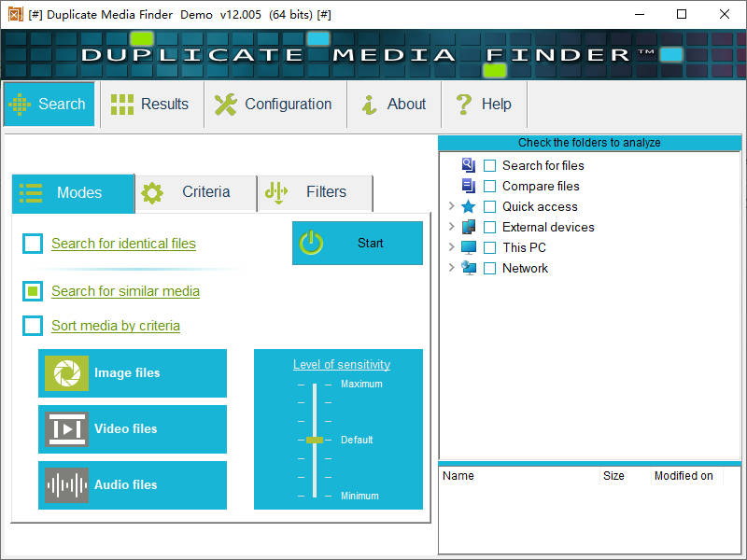Click the waveform Audio files icon
Screen dimensions: 747x560
tap(66, 485)
